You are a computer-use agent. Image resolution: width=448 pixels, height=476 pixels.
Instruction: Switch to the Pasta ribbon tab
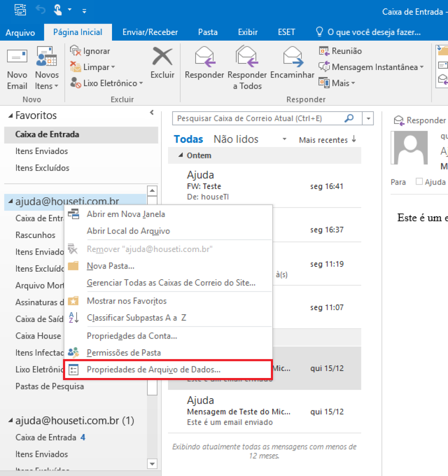(208, 32)
